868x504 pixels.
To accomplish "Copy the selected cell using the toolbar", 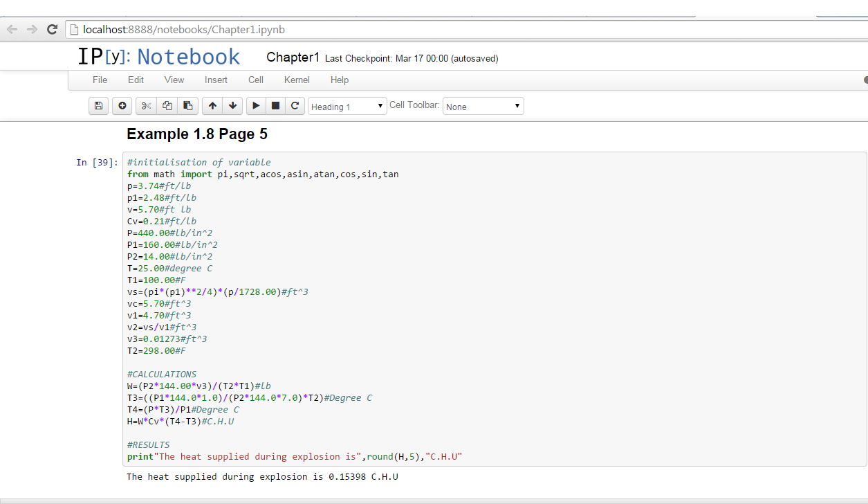I will click(167, 106).
